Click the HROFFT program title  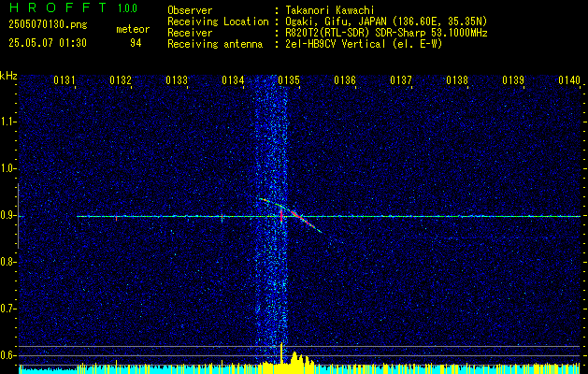[59, 7]
